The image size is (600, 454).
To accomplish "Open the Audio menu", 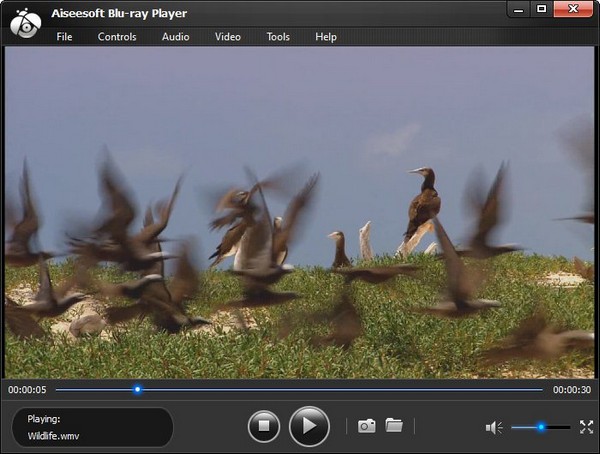I will click(175, 37).
